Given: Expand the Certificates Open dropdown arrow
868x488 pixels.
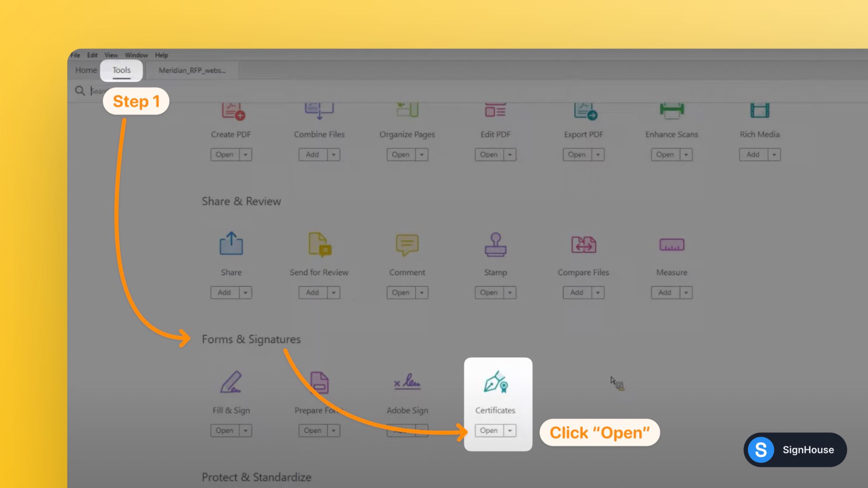Looking at the screenshot, I should pyautogui.click(x=510, y=430).
